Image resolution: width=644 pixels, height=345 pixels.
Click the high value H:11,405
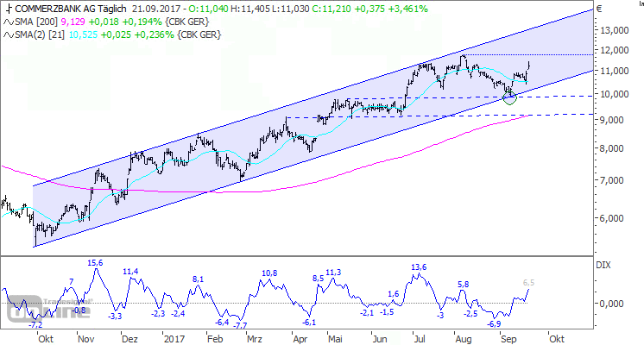click(250, 9)
